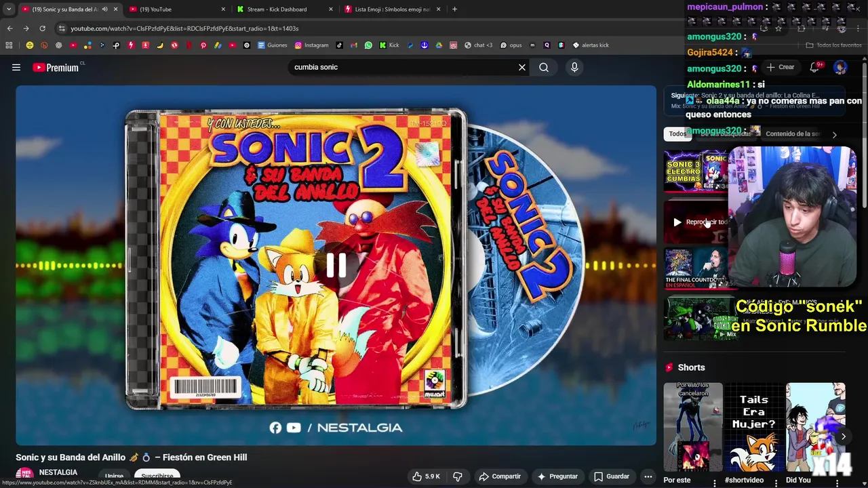The height and width of the screenshot is (488, 868).
Task: Open options for the 'Por este' short
Action: (x=714, y=482)
